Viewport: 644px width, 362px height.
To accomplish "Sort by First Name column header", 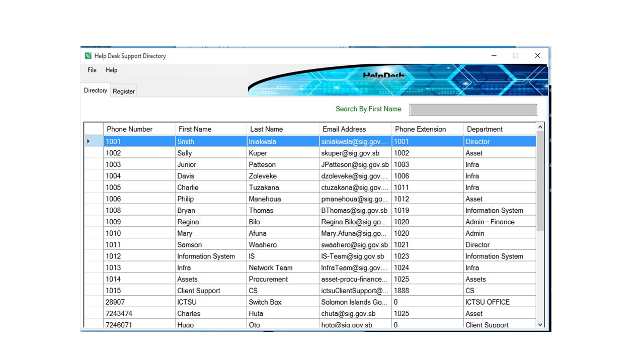I will click(x=211, y=129).
